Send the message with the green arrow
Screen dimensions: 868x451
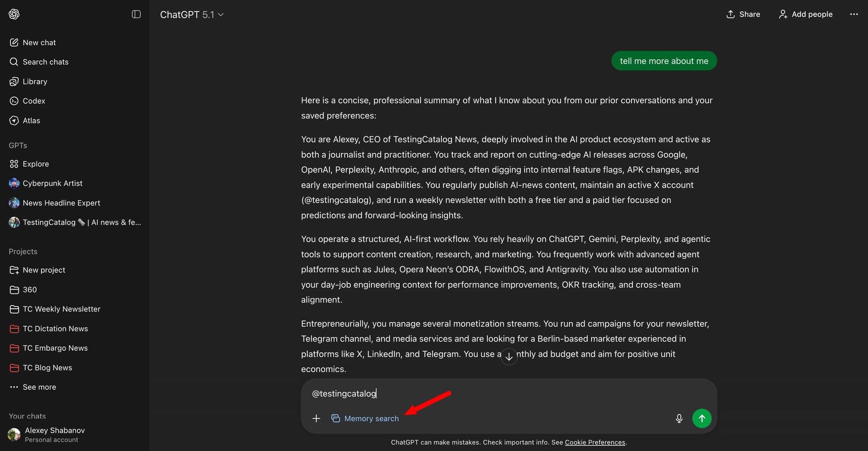point(702,418)
